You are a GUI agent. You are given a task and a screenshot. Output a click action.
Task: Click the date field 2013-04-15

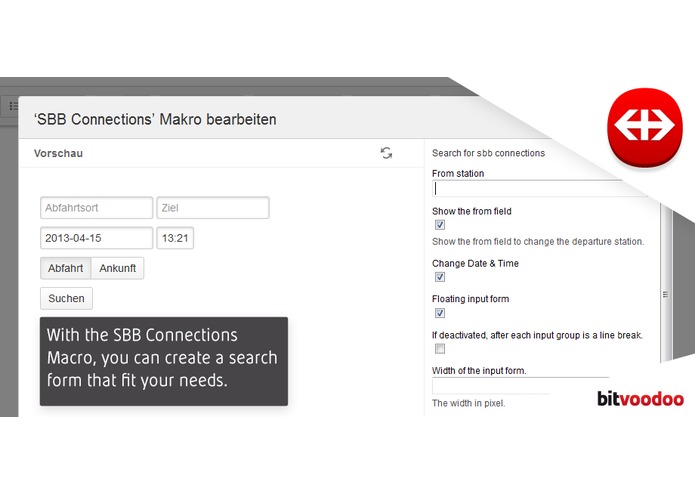tap(97, 238)
